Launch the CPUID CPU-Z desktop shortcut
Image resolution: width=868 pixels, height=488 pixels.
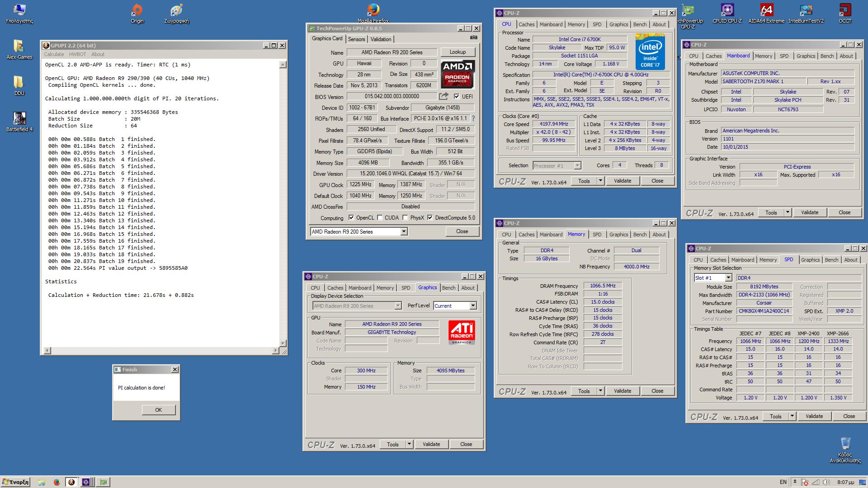tap(727, 14)
